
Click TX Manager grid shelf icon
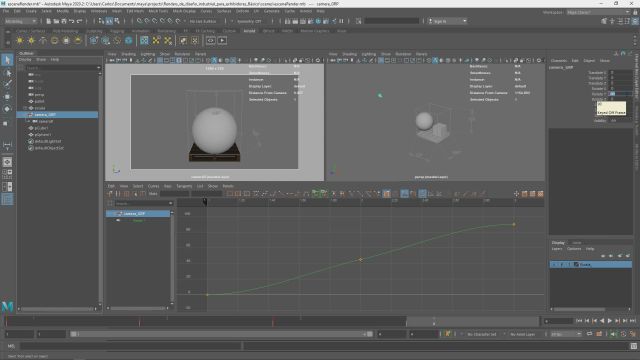[144, 40]
